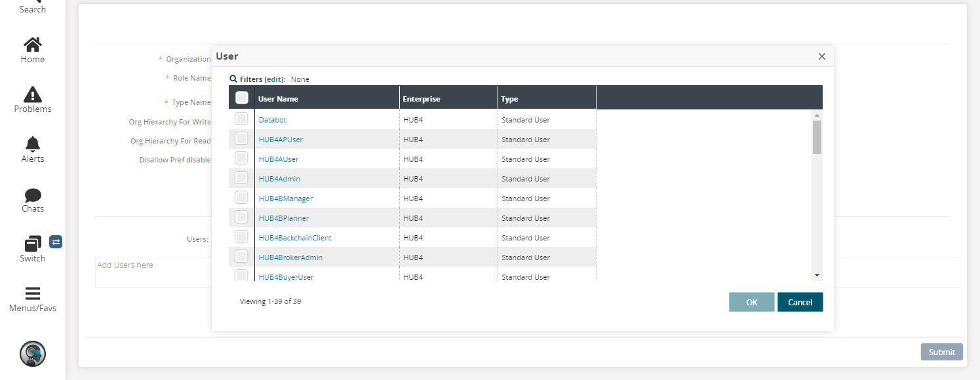Check the HUB4AUser row checkbox
The height and width of the screenshot is (380, 980).
tap(241, 158)
